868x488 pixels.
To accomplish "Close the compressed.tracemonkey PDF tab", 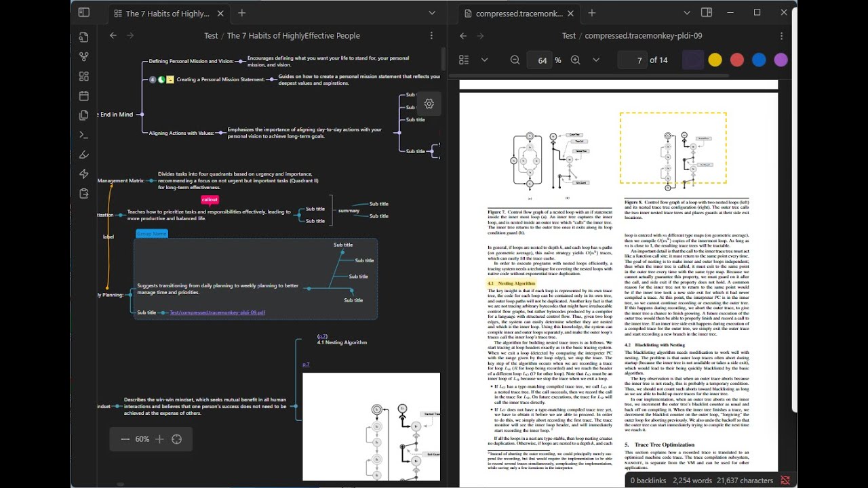I will pyautogui.click(x=570, y=13).
